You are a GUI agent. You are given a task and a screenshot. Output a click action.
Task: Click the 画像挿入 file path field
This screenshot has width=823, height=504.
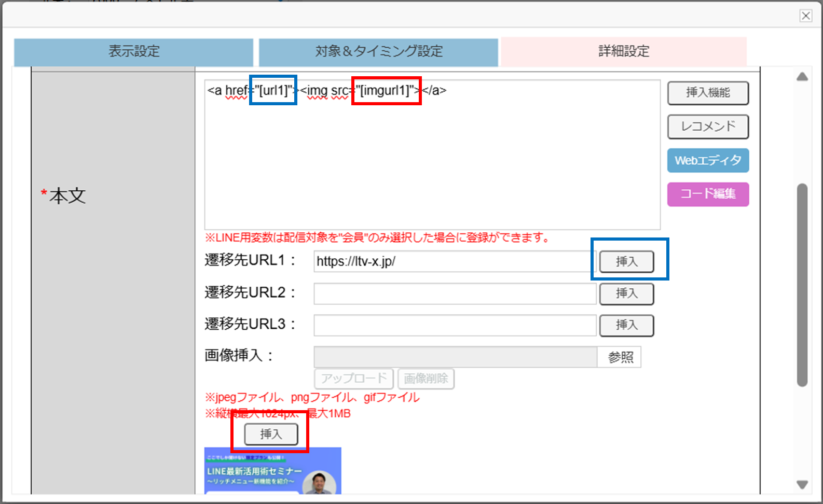(x=455, y=357)
